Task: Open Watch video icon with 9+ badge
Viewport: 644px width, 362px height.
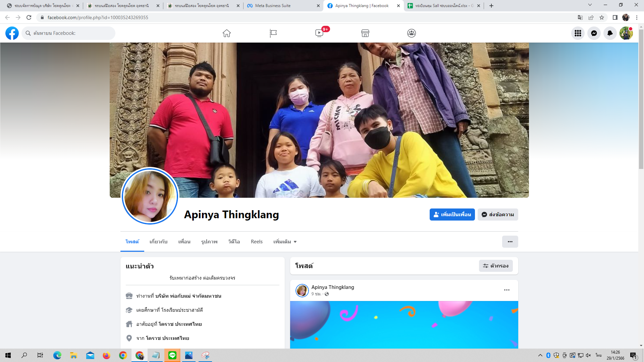Action: (319, 33)
